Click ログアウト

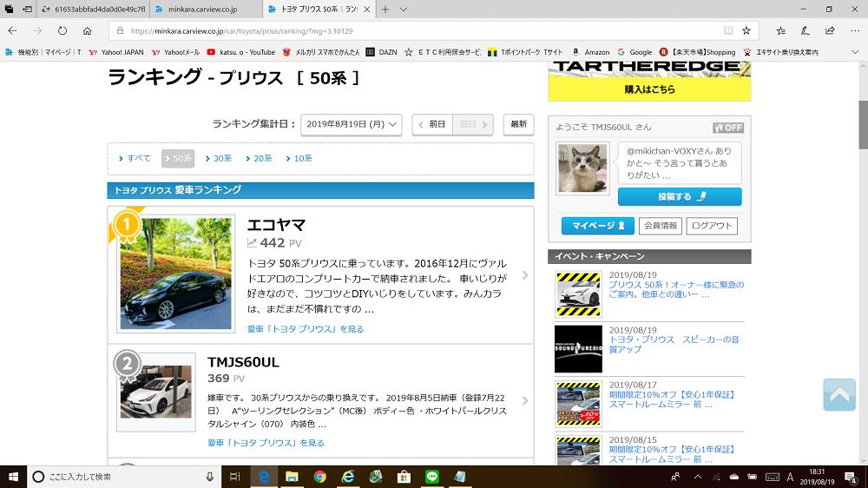[712, 226]
